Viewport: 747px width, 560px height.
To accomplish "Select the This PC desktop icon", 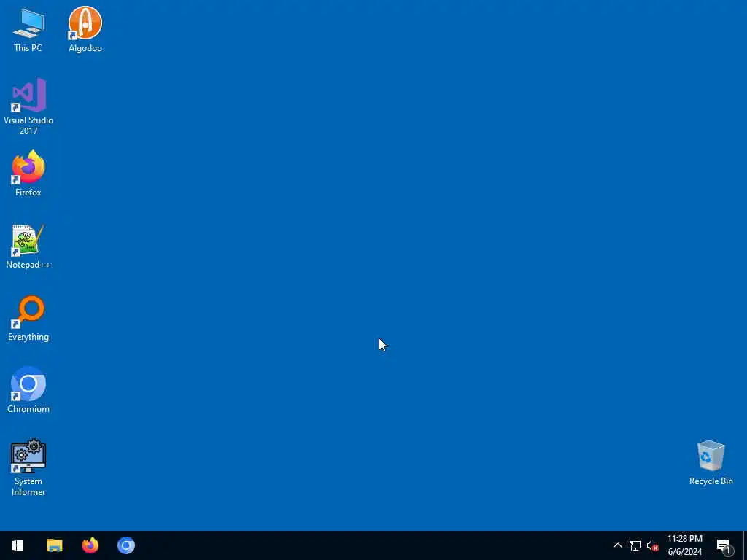I will [28, 29].
